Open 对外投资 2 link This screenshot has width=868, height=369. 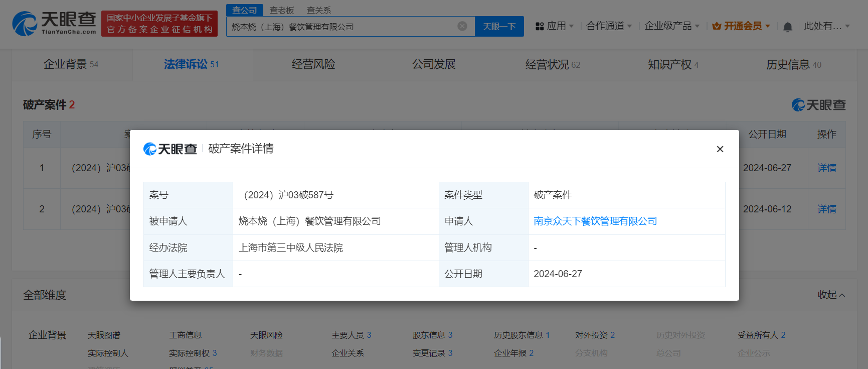click(x=595, y=335)
